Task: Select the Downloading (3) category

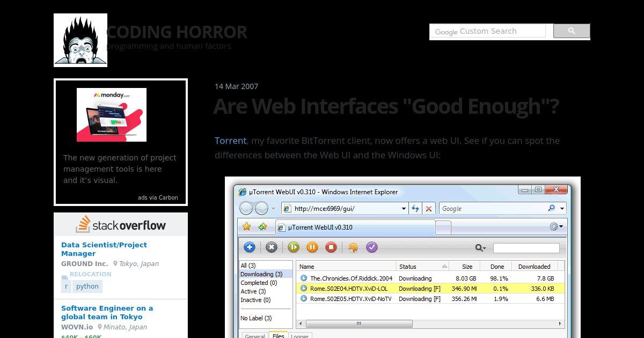Action: (266, 274)
